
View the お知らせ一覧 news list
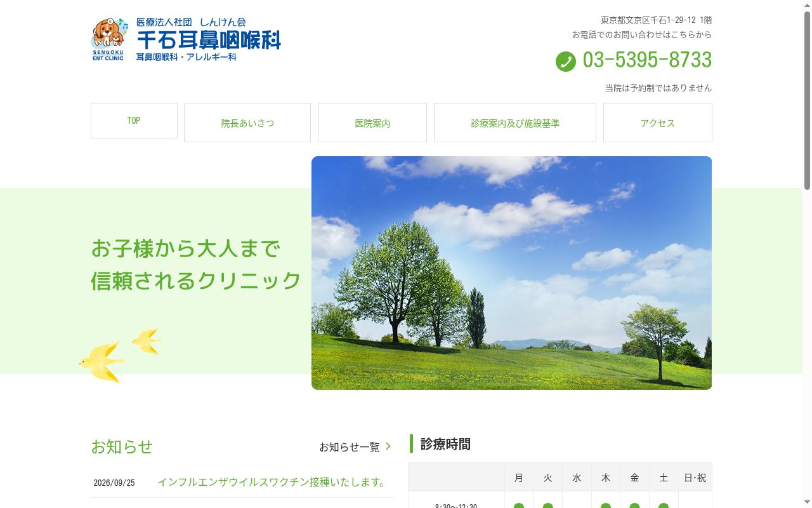350,447
